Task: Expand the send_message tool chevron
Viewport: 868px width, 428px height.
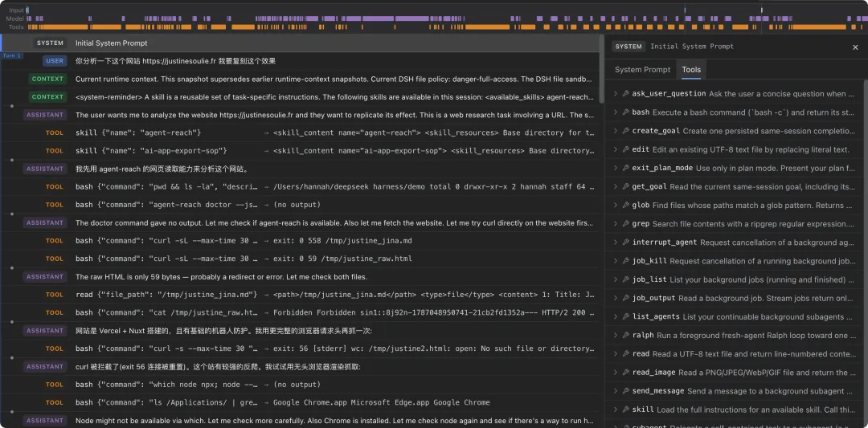Action: pyautogui.click(x=615, y=391)
